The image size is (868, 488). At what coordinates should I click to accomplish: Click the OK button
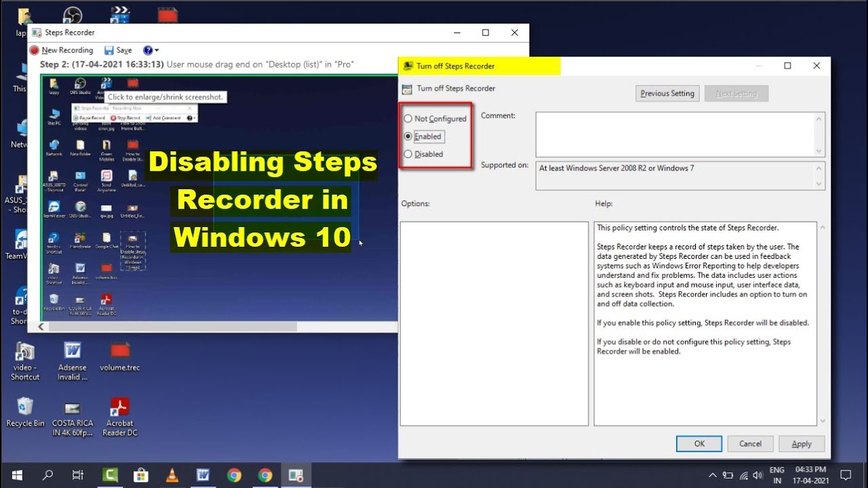[699, 444]
